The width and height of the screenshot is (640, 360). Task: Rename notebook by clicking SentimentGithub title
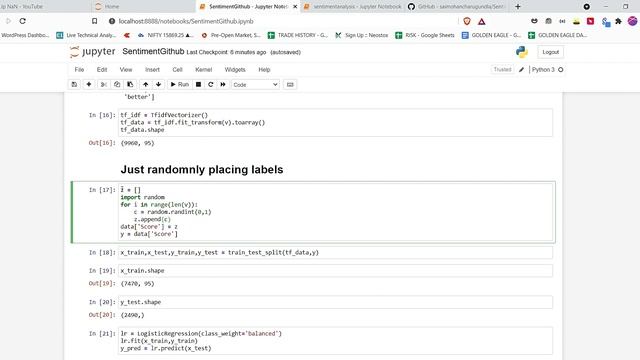click(x=153, y=51)
